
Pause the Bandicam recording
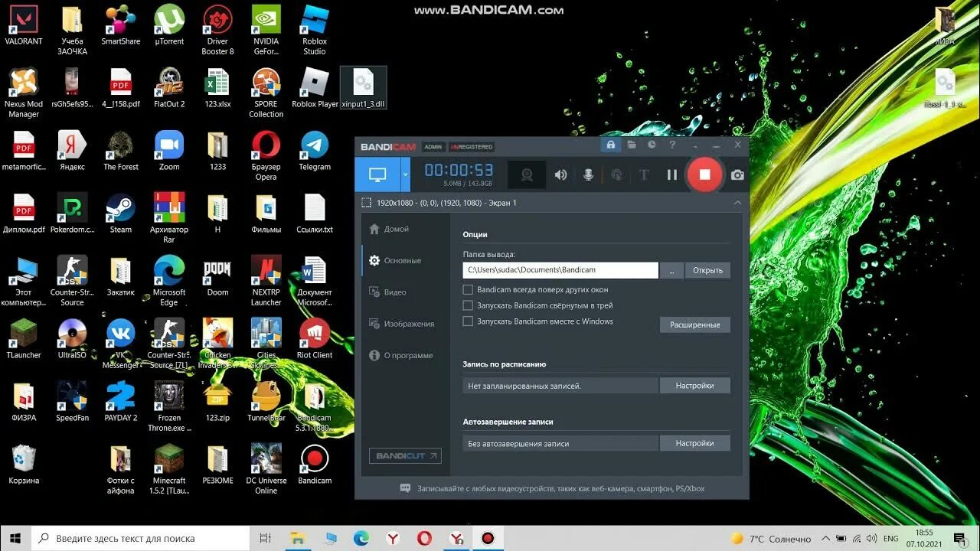tap(671, 174)
